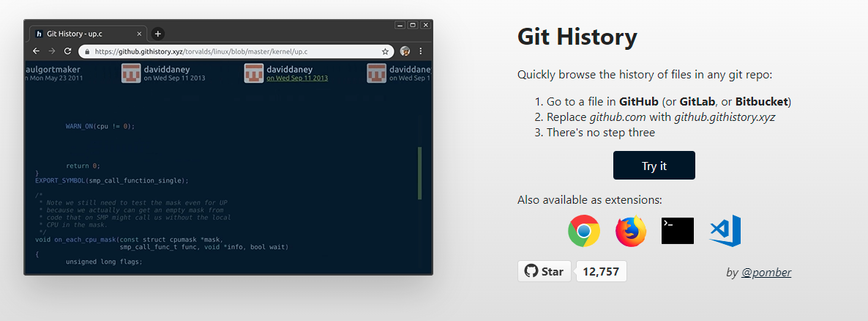868x321 pixels.
Task: Click the WARN_ON(cpu != 0) code line
Action: click(100, 126)
